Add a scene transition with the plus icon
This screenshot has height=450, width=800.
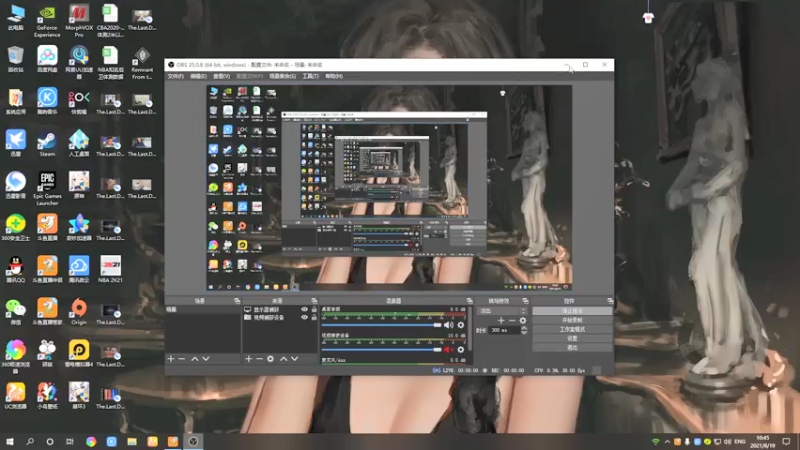501,320
